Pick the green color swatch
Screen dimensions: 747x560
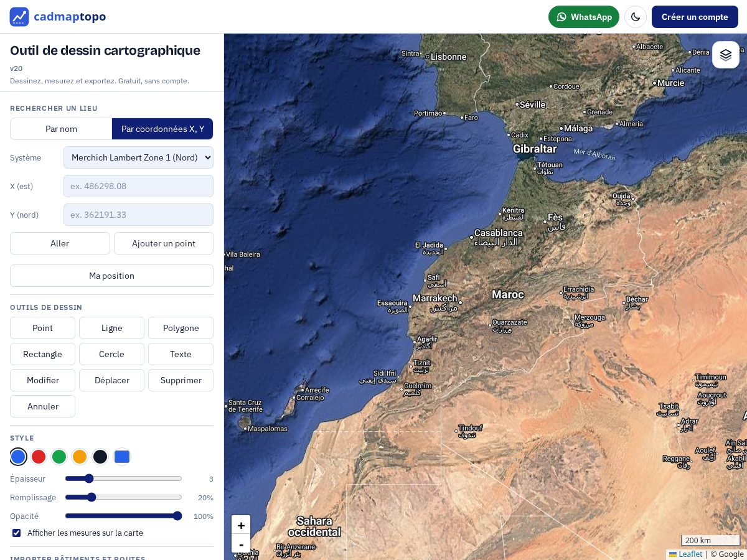pyautogui.click(x=59, y=457)
